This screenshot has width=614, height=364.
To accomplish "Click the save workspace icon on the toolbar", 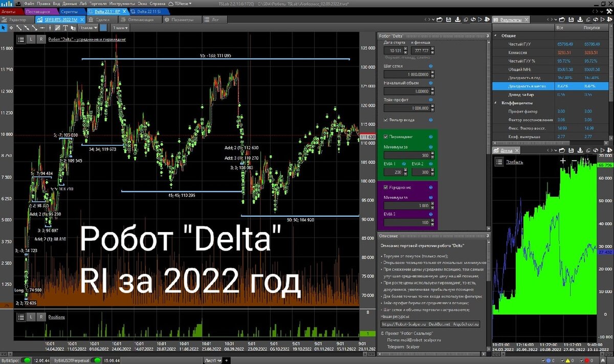I will (449, 19).
